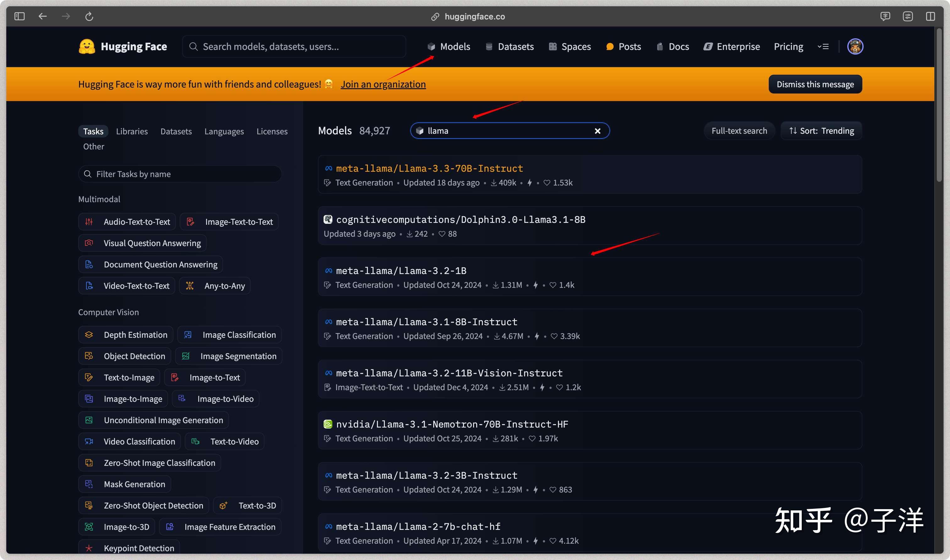The image size is (950, 560).
Task: Open meta-llama/Llama-3.2-1B model card
Action: click(401, 271)
